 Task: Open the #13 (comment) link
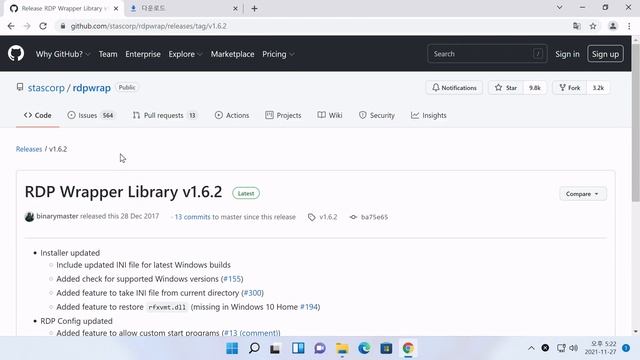click(x=251, y=333)
